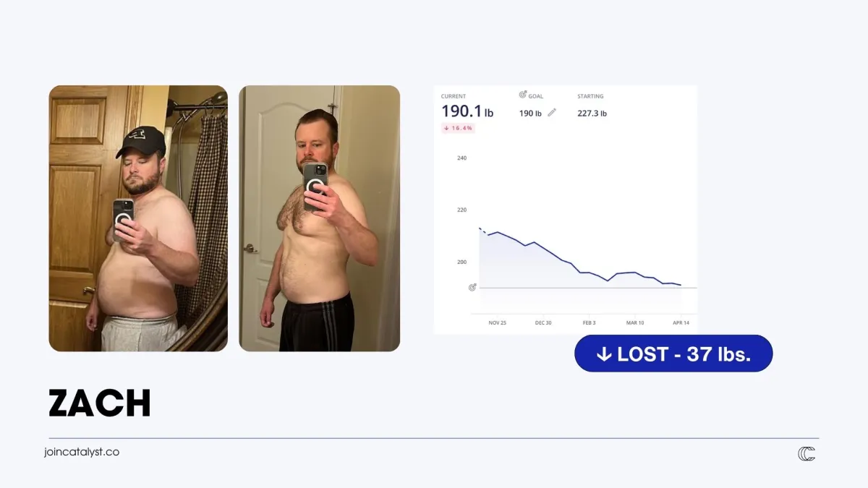Click the pencil edit icon beside goal weight
Viewport: 868px width, 488px height.
pyautogui.click(x=552, y=113)
